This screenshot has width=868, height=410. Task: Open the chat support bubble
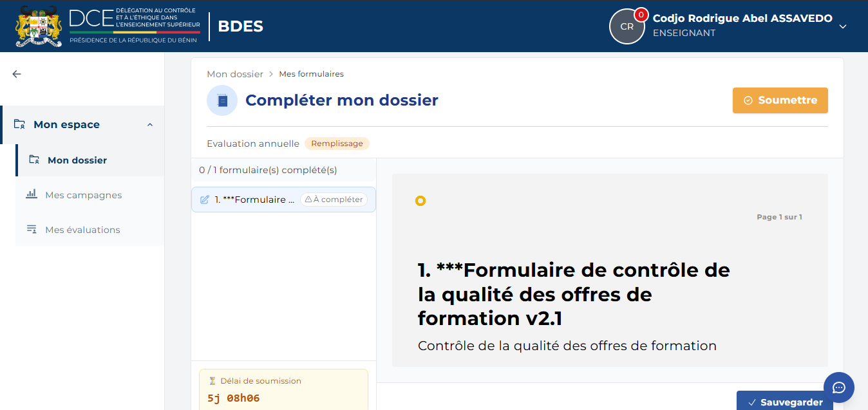pos(839,387)
